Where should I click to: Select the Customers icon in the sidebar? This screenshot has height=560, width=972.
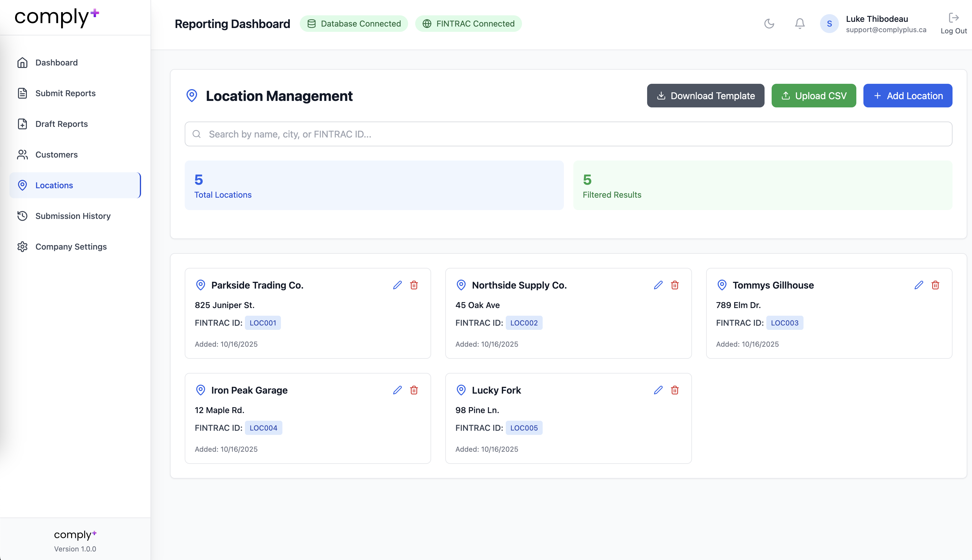click(x=22, y=155)
